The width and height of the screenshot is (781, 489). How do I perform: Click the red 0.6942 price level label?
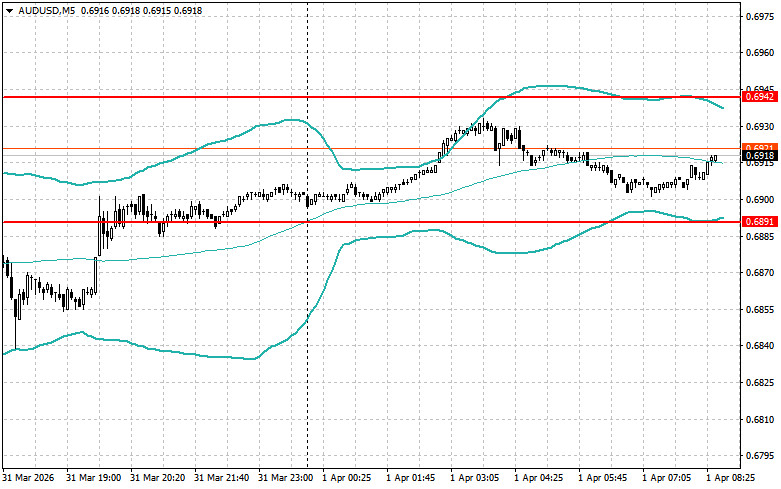(760, 97)
